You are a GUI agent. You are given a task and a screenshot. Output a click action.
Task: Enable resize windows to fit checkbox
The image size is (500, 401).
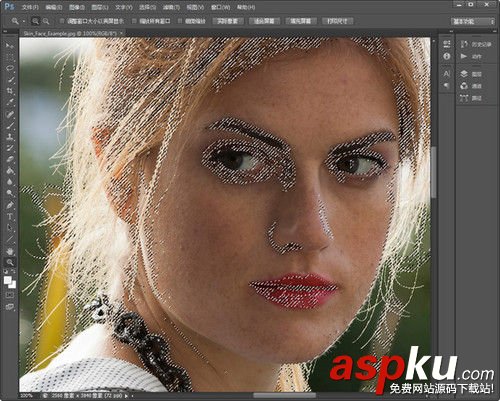point(62,21)
